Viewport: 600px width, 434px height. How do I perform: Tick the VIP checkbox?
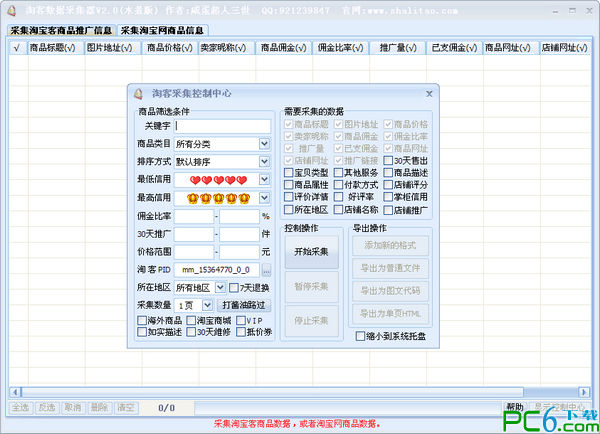pos(241,320)
